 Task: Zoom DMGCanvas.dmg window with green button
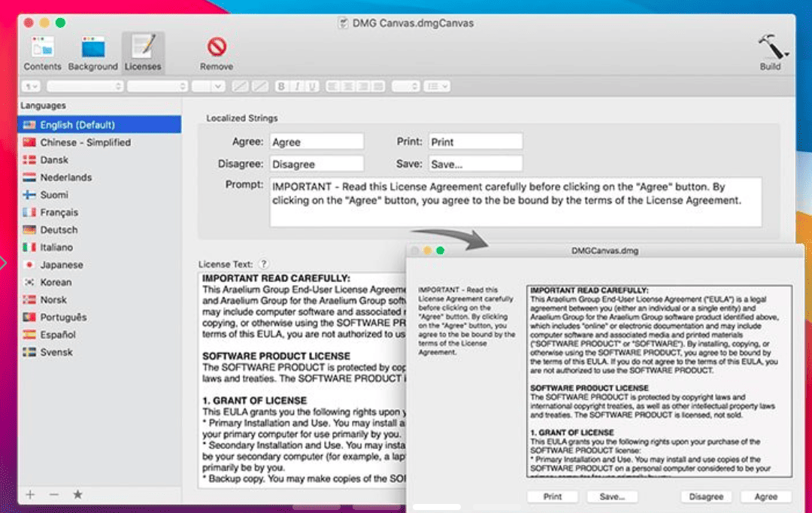coord(440,250)
